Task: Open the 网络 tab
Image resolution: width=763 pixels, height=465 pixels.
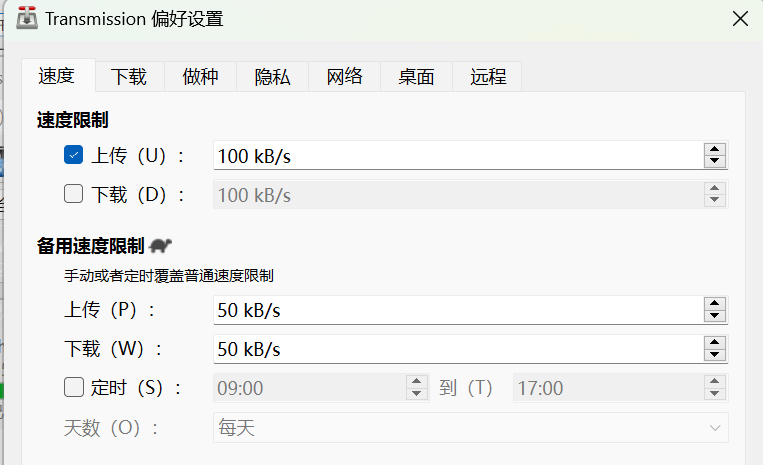Action: click(x=344, y=76)
